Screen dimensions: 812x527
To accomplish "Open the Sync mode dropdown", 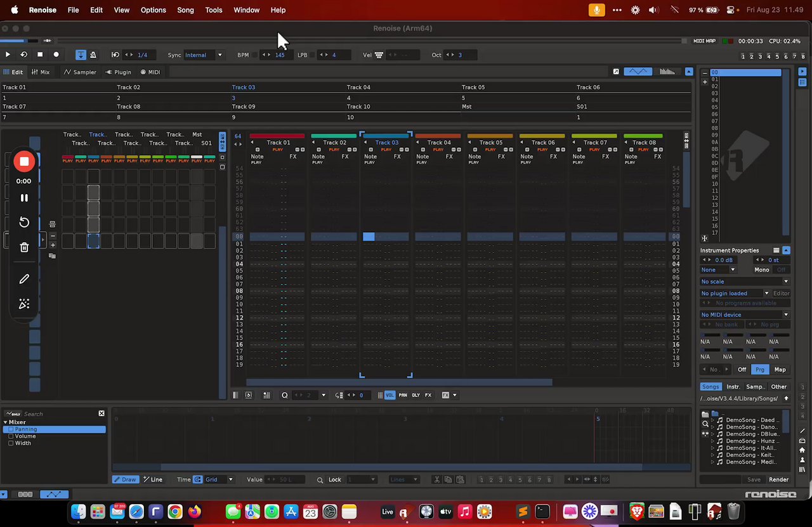I will 203,55.
